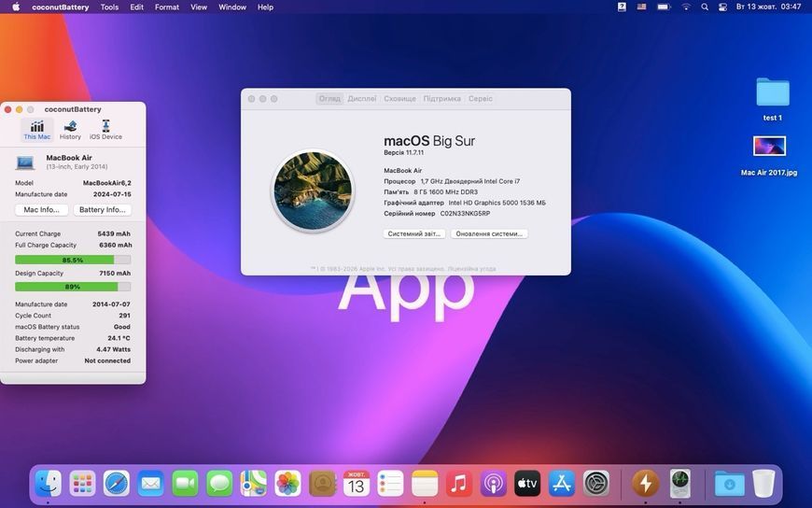This screenshot has width=812, height=508.
Task: Open FaceTime from the Dock
Action: [185, 484]
